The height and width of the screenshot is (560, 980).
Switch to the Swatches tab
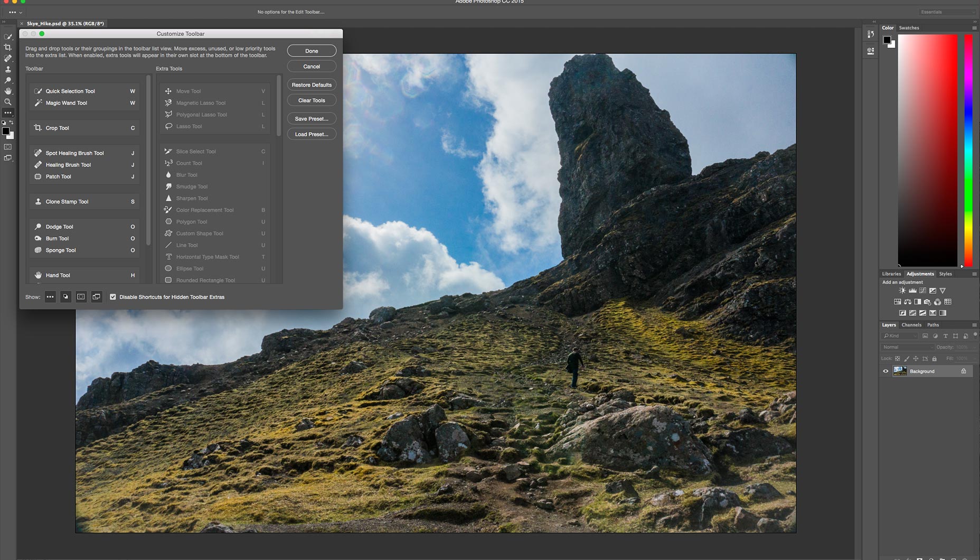(x=909, y=28)
